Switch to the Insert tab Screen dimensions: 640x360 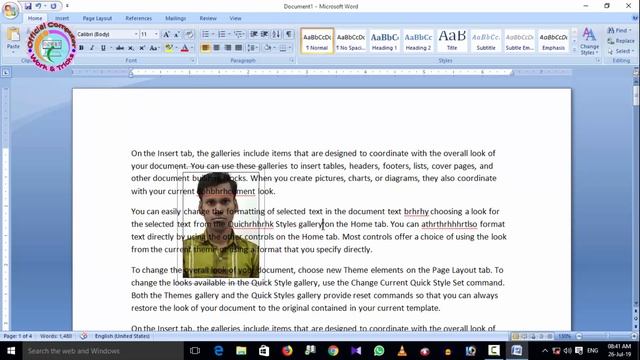(62, 18)
